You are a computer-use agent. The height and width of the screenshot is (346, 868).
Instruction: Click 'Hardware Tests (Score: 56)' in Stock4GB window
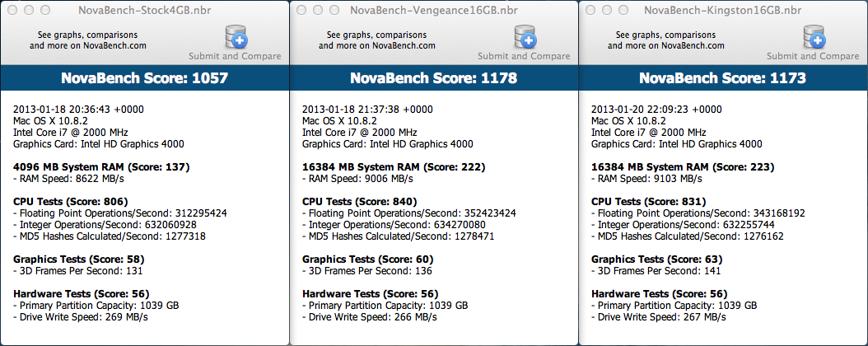point(81,294)
